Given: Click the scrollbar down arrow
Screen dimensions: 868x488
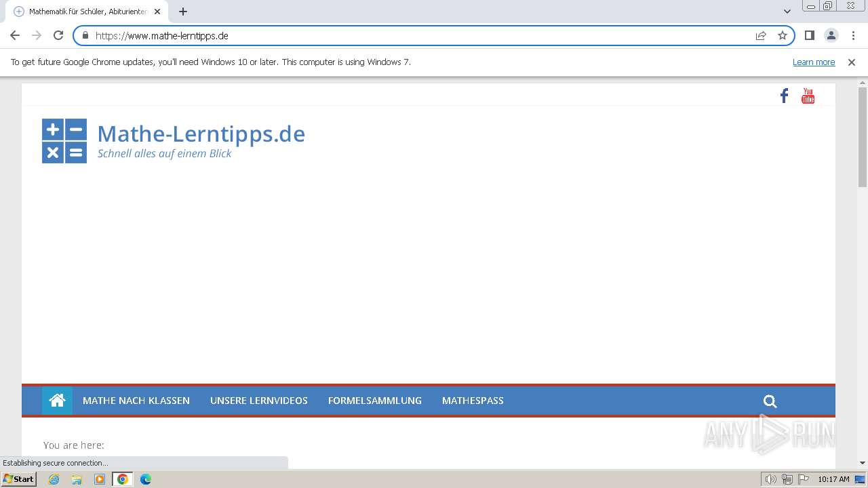Looking at the screenshot, I should tap(863, 463).
